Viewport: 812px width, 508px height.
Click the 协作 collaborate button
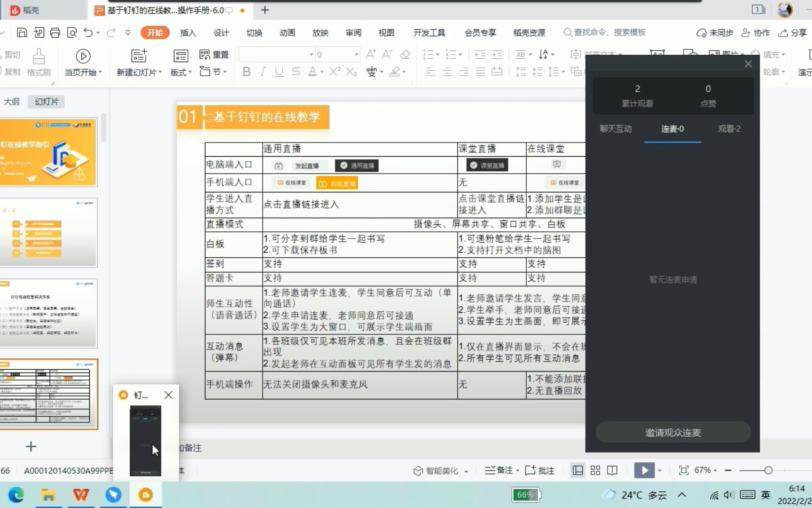click(x=755, y=32)
